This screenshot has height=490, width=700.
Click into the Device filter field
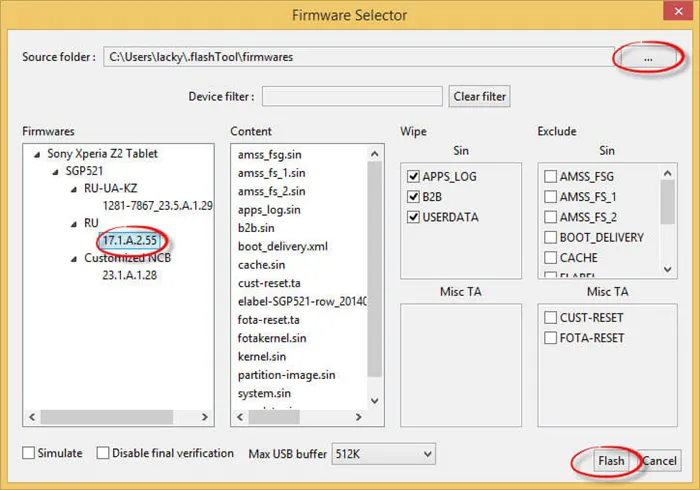point(352,96)
